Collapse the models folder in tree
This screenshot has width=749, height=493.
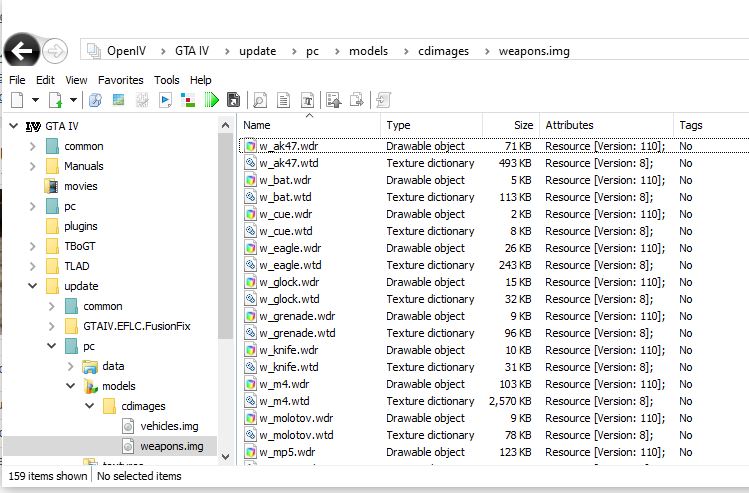[x=71, y=386]
